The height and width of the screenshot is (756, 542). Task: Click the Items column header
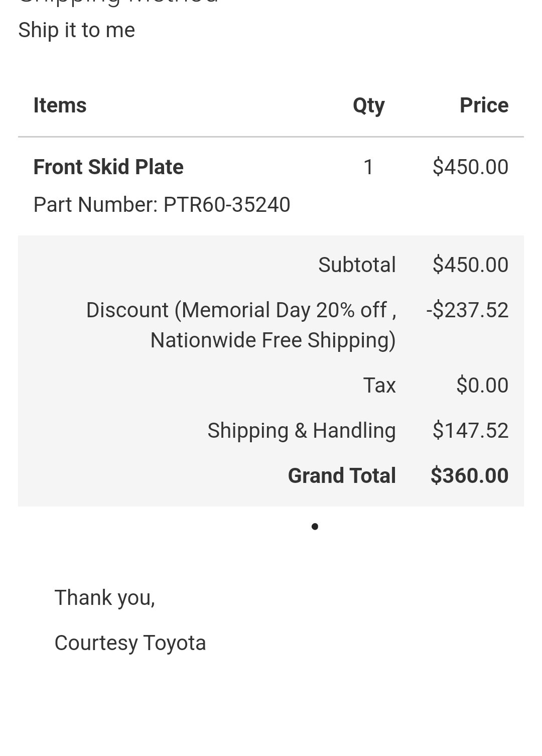60,105
